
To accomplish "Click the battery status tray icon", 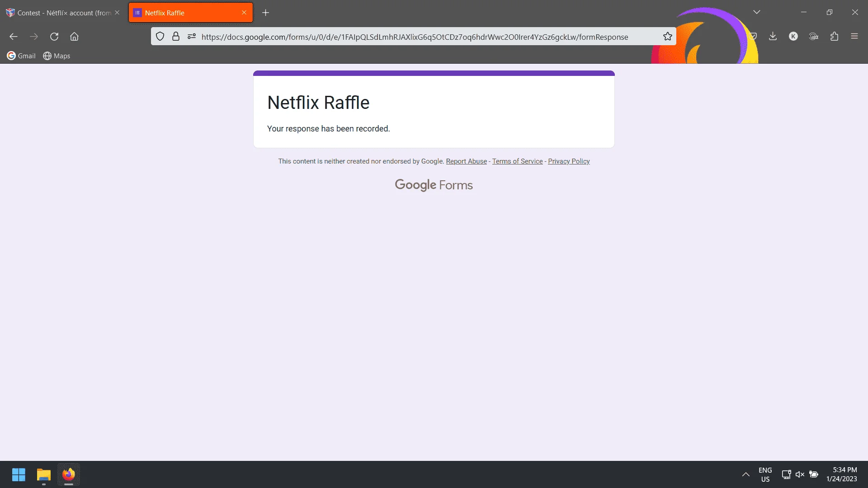I will coord(814,474).
